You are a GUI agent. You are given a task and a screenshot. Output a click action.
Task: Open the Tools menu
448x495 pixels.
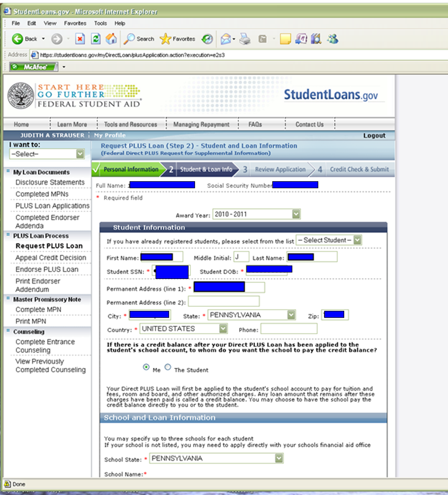[x=100, y=23]
